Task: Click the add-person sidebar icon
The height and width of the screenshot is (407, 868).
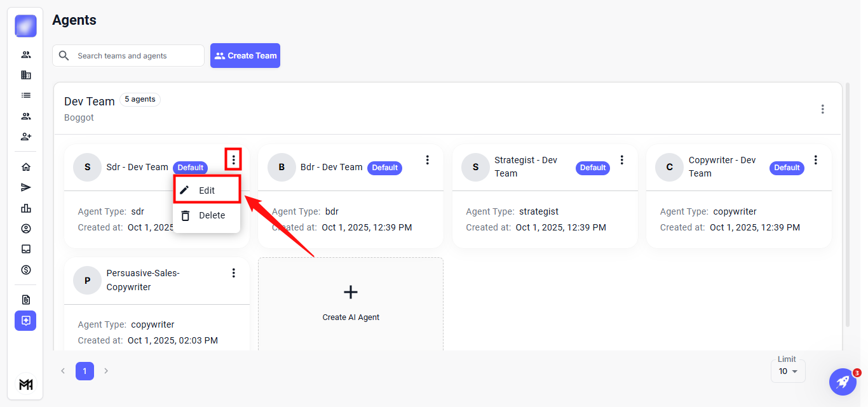Action: point(26,137)
